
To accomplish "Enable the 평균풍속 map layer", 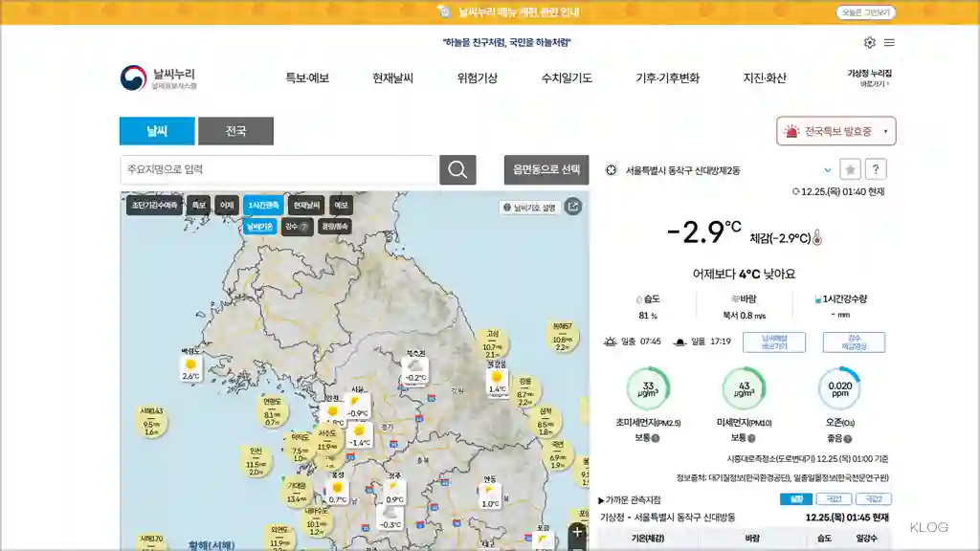I will point(336,226).
